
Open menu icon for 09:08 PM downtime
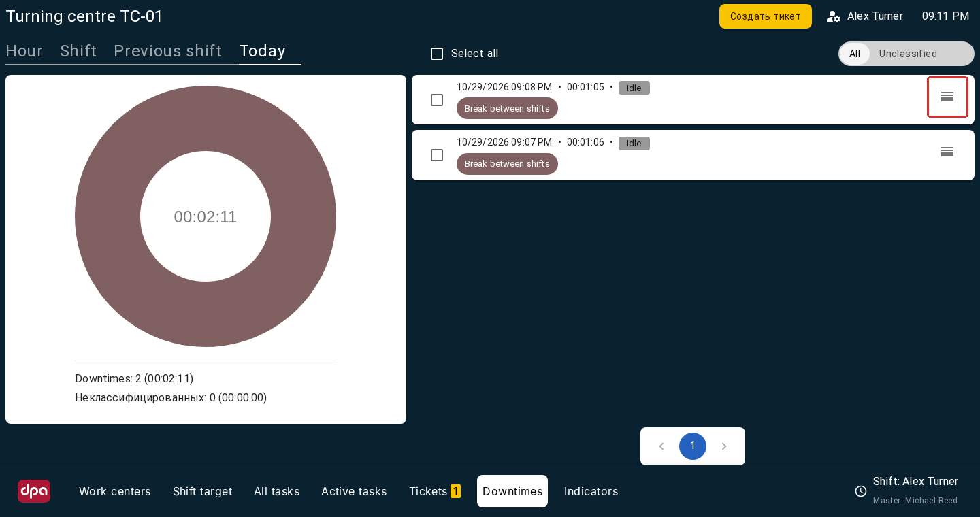pyautogui.click(x=947, y=97)
